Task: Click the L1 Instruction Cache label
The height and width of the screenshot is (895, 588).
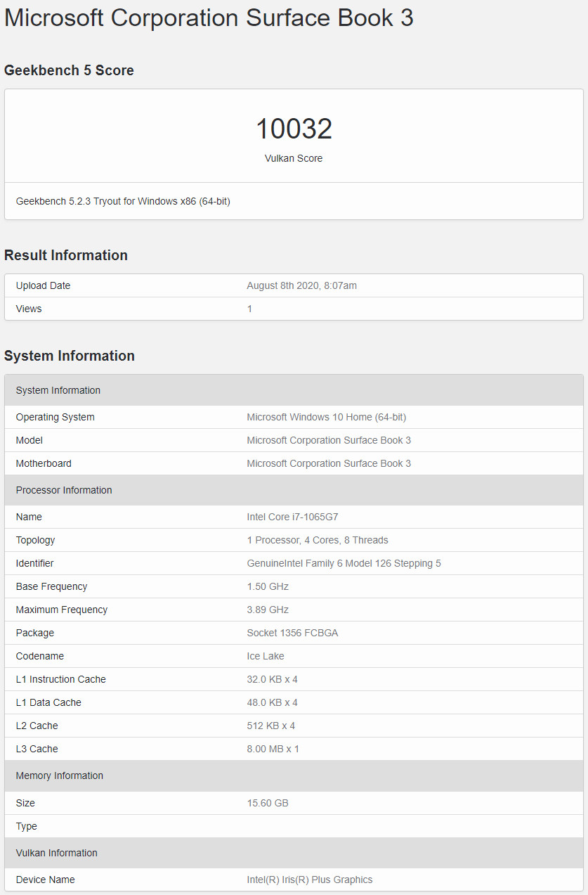Action: pyautogui.click(x=61, y=679)
